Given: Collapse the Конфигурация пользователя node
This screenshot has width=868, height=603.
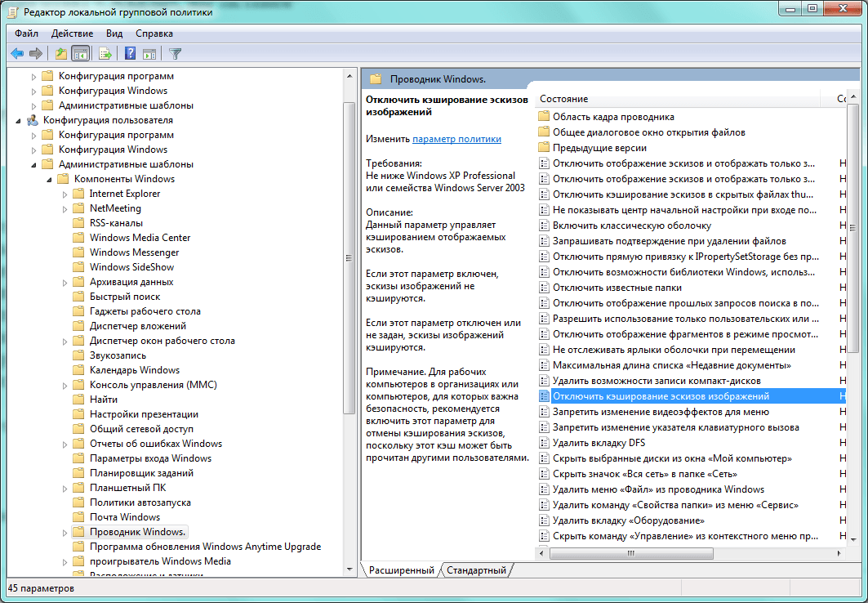Looking at the screenshot, I should point(18,121).
